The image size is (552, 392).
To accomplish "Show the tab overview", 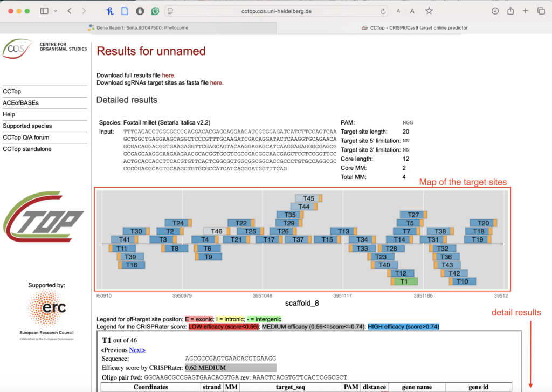I will (541, 11).
